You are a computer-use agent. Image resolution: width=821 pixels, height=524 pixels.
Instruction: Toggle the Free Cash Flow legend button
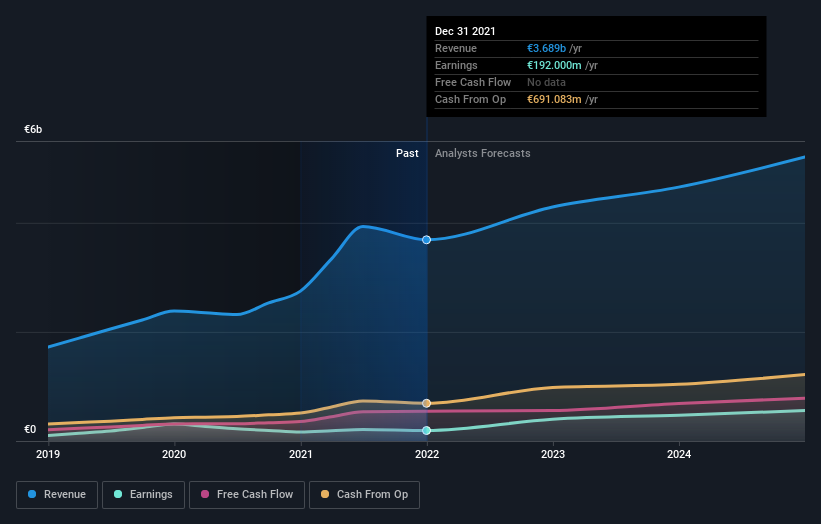pyautogui.click(x=247, y=495)
